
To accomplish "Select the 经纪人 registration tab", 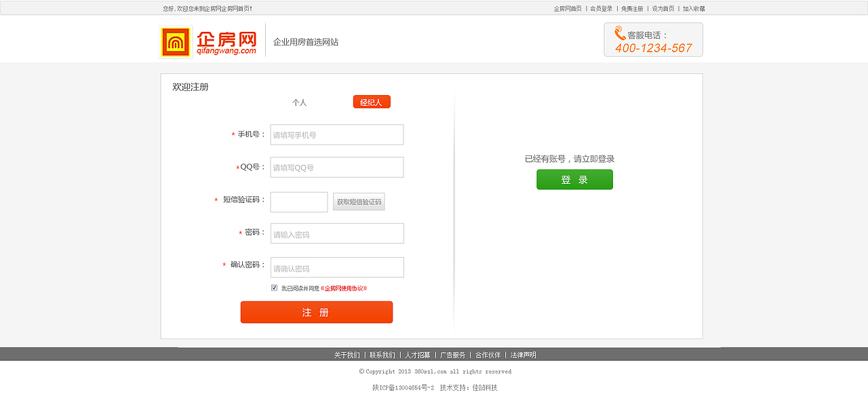I will click(x=372, y=102).
